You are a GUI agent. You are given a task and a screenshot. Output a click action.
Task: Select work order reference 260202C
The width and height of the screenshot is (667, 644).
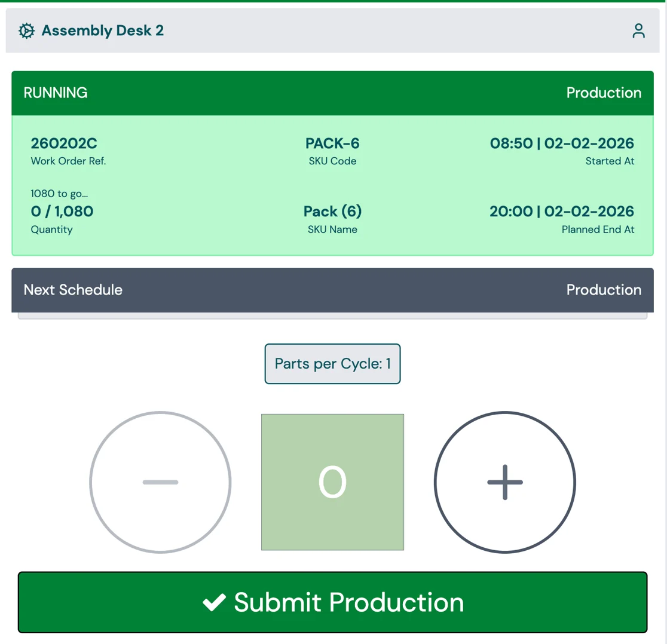point(64,143)
